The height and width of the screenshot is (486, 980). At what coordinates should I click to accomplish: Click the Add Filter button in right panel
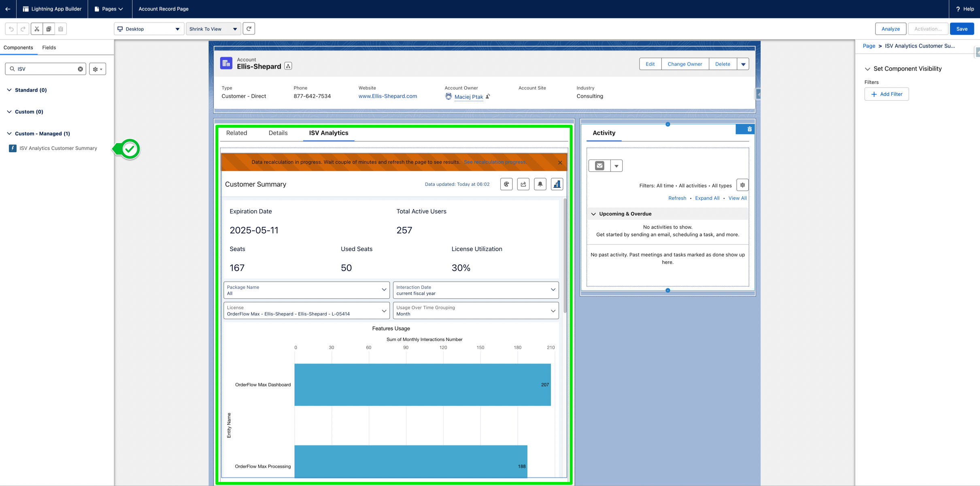tap(886, 94)
